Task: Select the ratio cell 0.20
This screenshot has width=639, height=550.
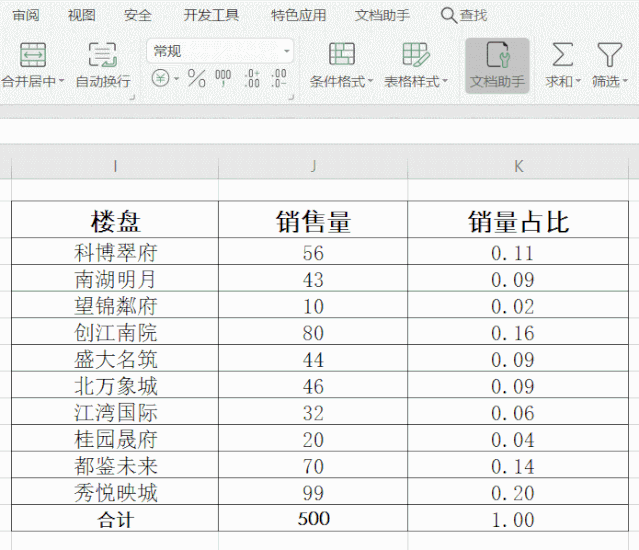Action: pos(518,492)
